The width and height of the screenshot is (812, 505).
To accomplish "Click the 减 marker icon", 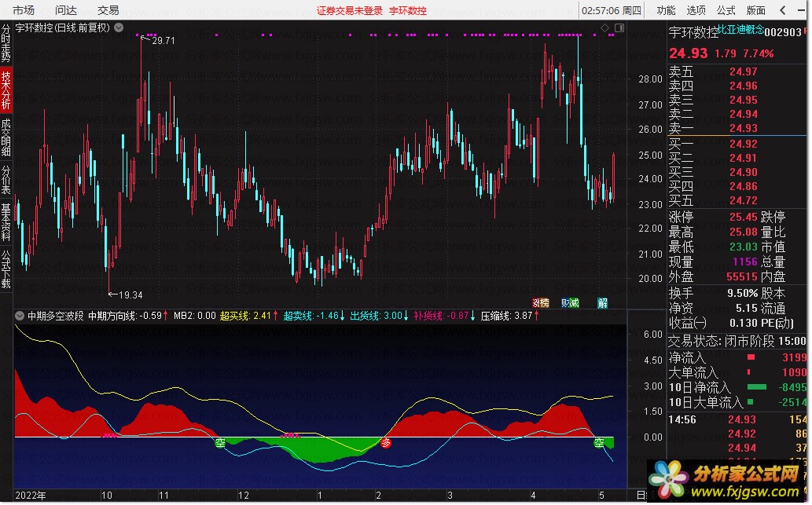I will click(x=575, y=303).
